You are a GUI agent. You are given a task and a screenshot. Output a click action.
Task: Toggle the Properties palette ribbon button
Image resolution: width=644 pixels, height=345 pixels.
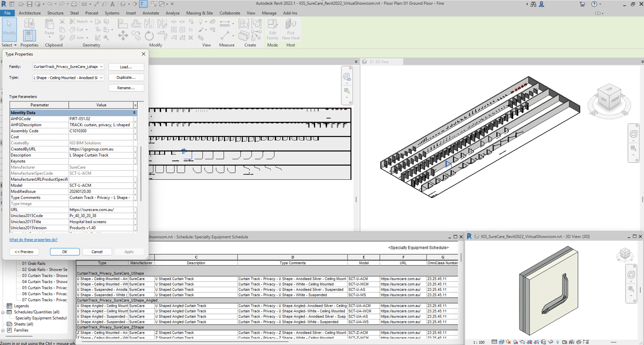[29, 35]
